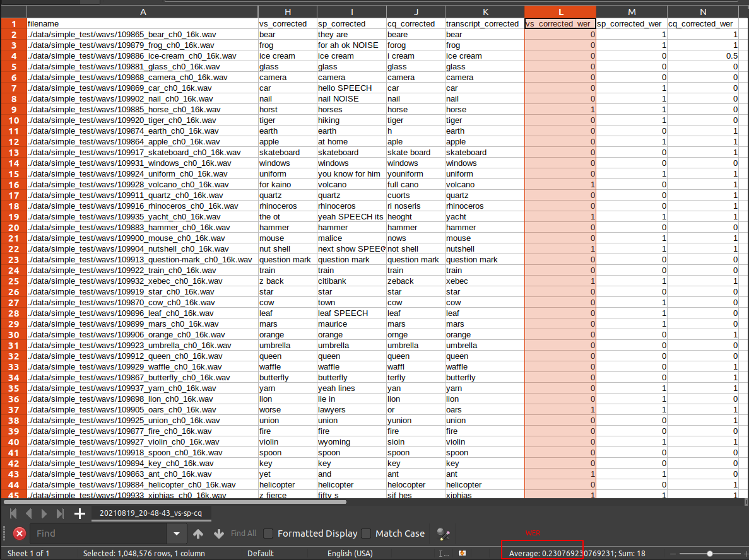Click cell 'xebec' in transcript column
749x560 pixels.
pyautogui.click(x=485, y=281)
